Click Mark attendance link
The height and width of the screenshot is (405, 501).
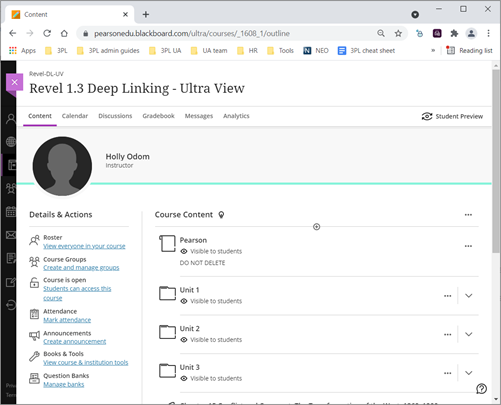tap(67, 320)
